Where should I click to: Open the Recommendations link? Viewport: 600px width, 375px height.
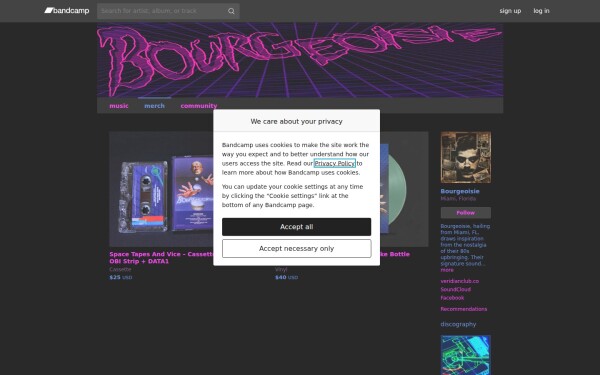463,309
